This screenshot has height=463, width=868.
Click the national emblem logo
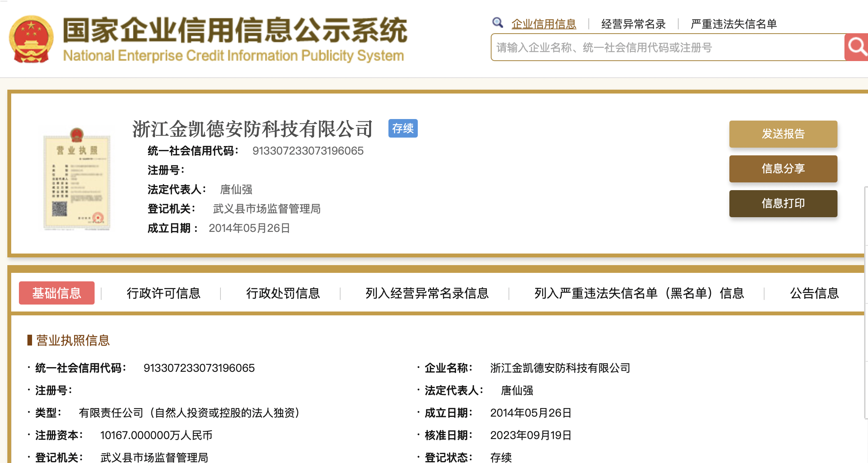click(31, 39)
